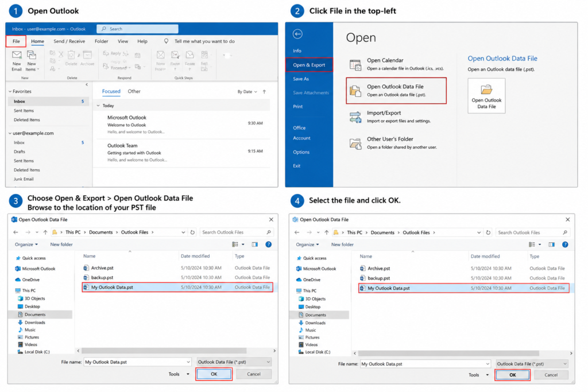Screen dimensions: 588x392
Task: Sort by the Date modified column in step 4 dialog
Action: coord(485,257)
